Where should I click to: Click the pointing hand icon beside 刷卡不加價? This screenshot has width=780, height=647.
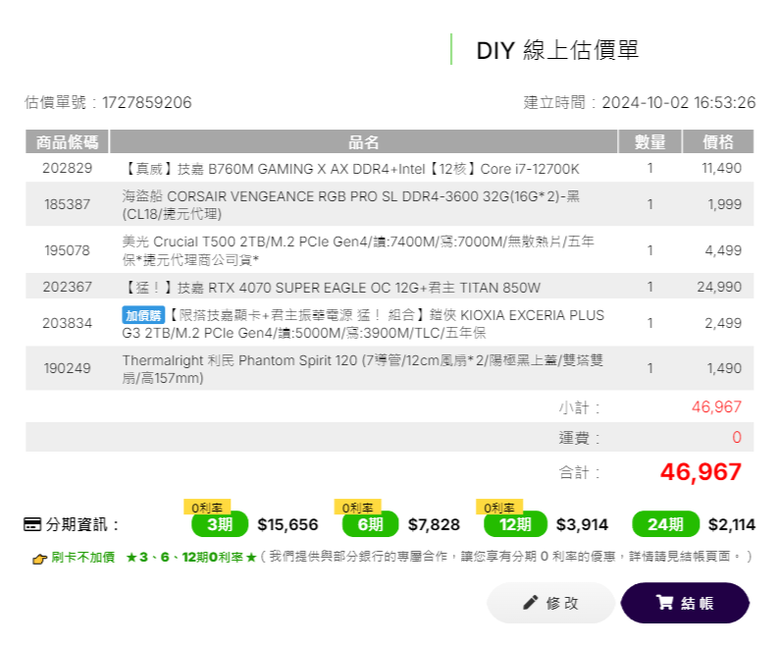click(39, 558)
